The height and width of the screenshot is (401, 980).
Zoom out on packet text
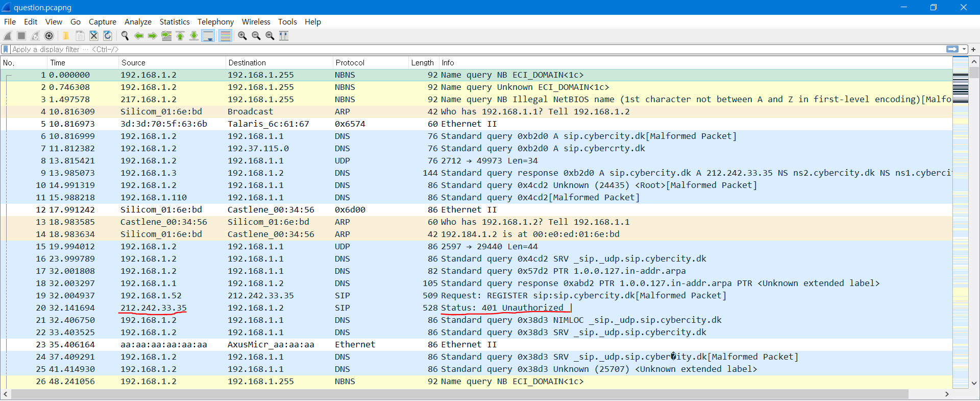(256, 36)
